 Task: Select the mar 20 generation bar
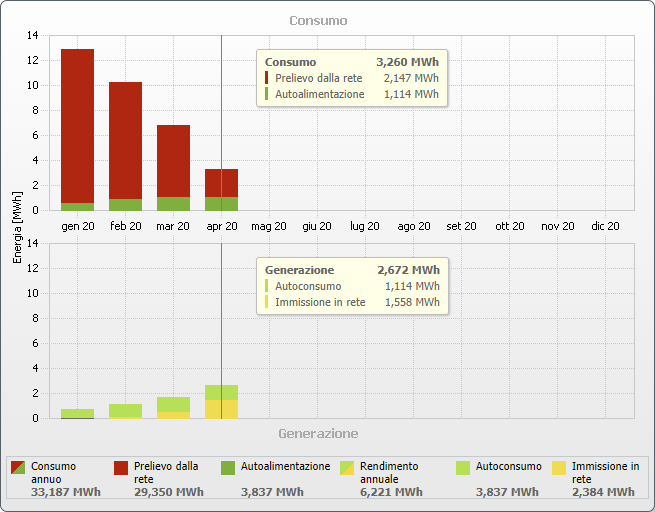pos(173,408)
